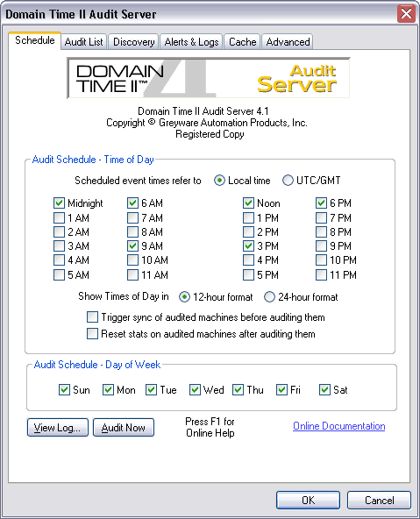Uncheck the 6 AM checkbox
Viewport: 420px width, 519px height.
pos(132,203)
